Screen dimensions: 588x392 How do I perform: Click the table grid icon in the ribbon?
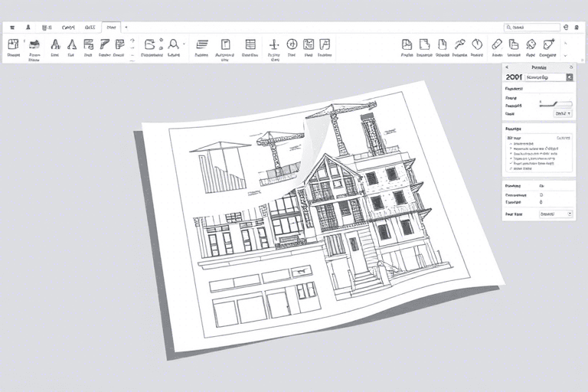coord(250,44)
